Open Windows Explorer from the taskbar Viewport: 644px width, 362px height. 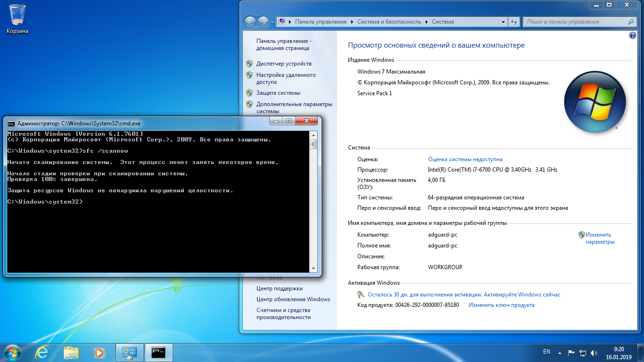[x=71, y=352]
